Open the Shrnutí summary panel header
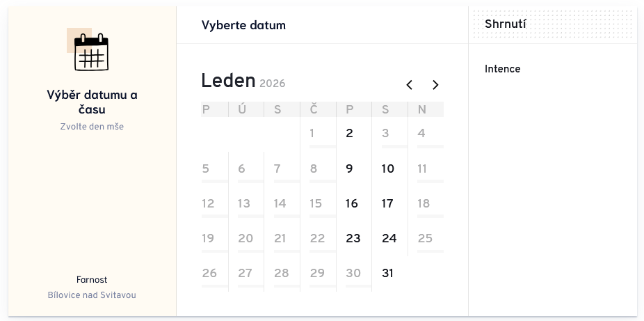Screen dimensions: 644x321 (506, 24)
